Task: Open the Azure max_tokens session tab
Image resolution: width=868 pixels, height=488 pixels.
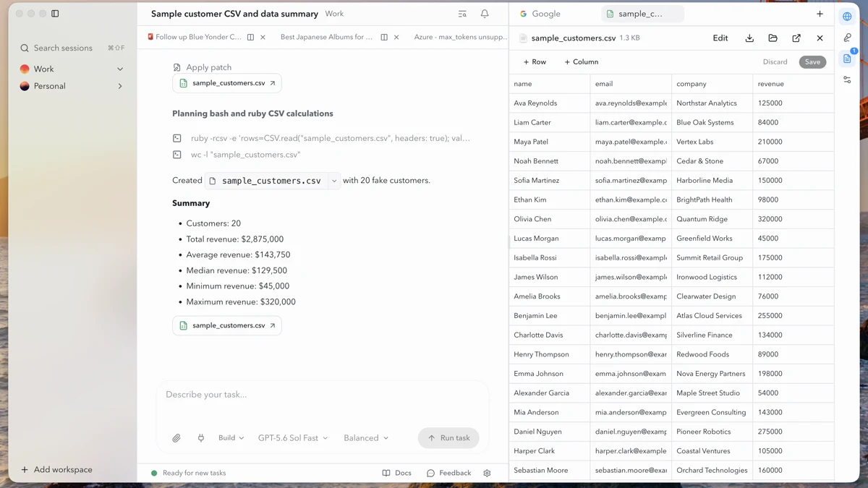Action: pos(461,37)
